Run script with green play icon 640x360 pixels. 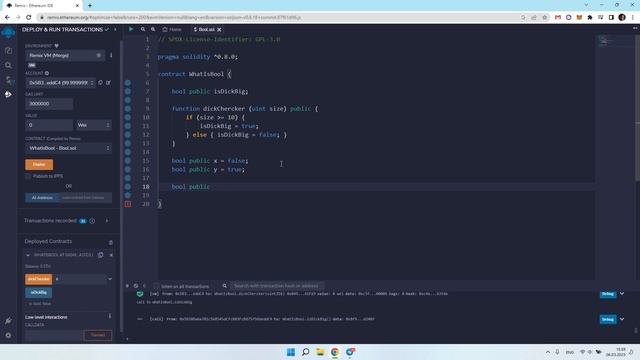point(131,29)
